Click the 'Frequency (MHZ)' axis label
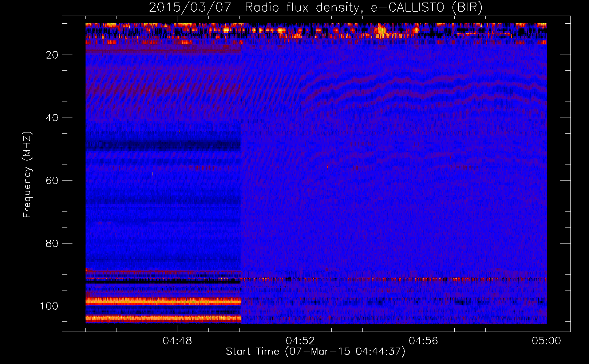The image size is (589, 364). (27, 175)
